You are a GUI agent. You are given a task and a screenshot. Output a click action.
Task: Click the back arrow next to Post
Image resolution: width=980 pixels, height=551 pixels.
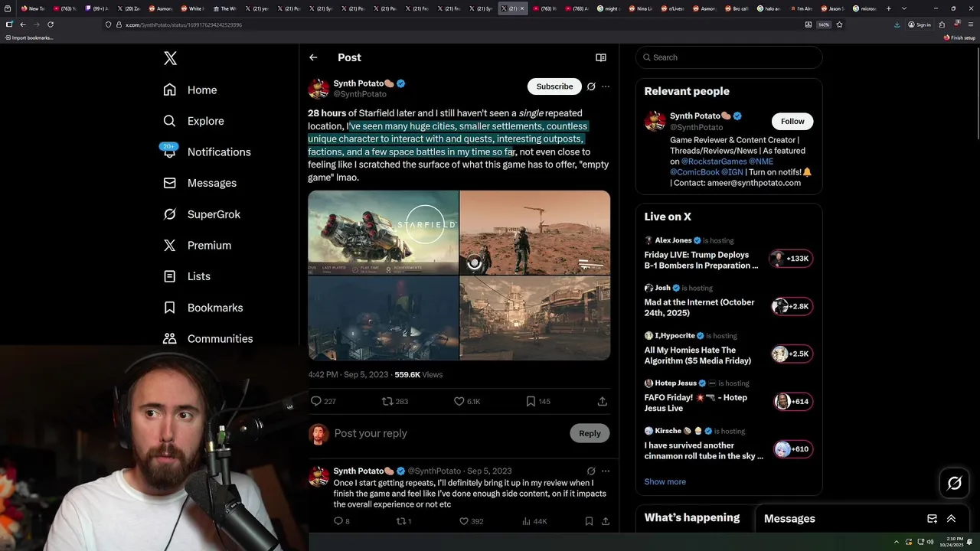click(x=313, y=57)
